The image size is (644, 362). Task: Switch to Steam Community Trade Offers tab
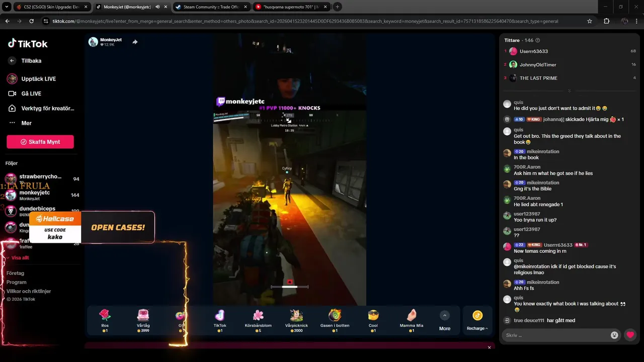click(x=210, y=7)
